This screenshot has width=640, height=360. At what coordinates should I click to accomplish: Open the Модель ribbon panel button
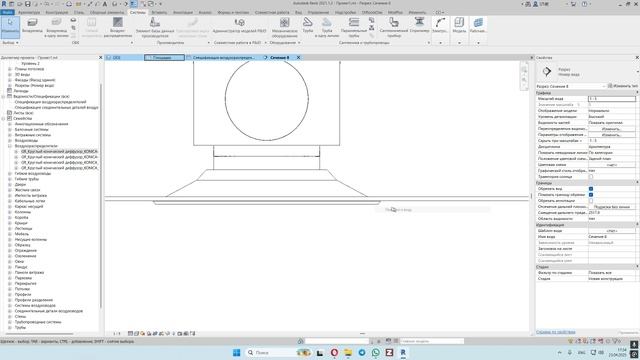(x=459, y=26)
